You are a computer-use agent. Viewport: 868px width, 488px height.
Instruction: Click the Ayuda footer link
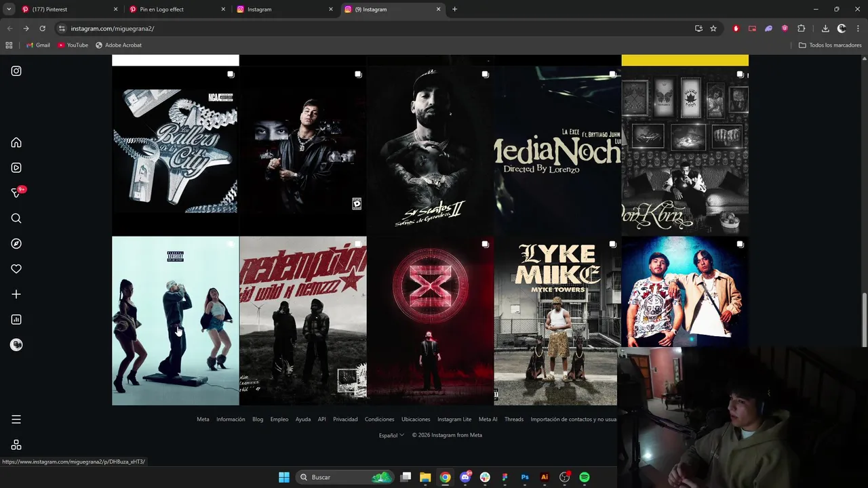pos(303,420)
